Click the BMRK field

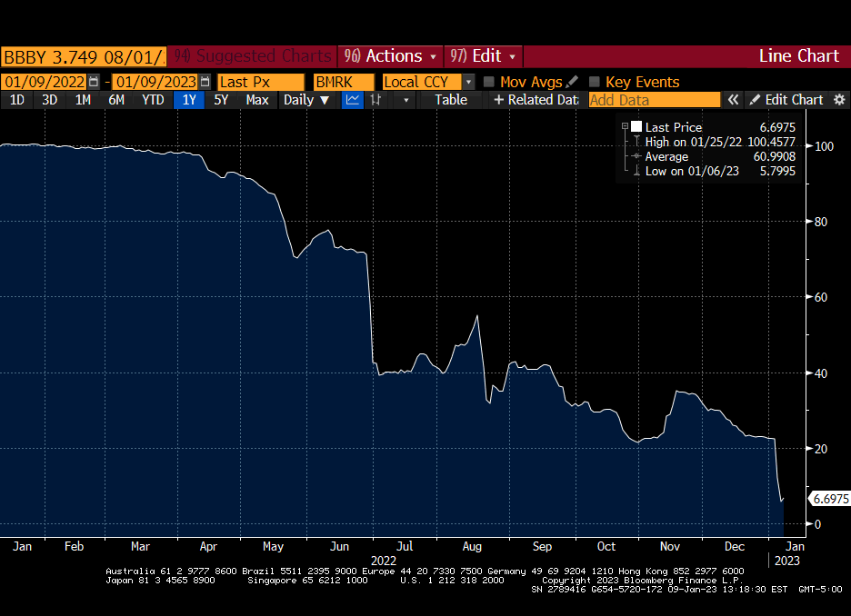[344, 82]
